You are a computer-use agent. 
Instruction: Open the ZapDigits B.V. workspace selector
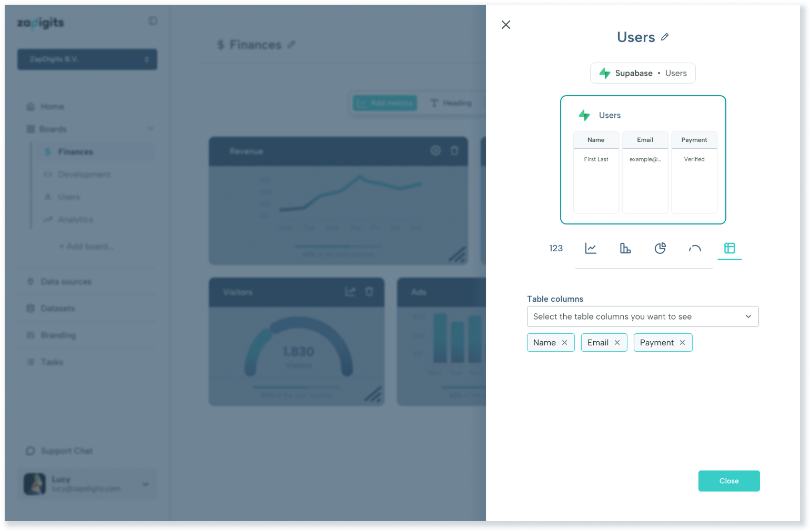(87, 59)
